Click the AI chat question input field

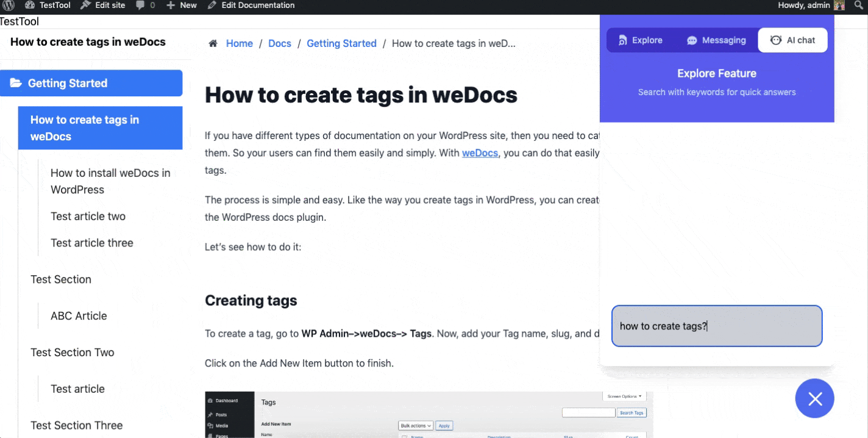coord(717,326)
